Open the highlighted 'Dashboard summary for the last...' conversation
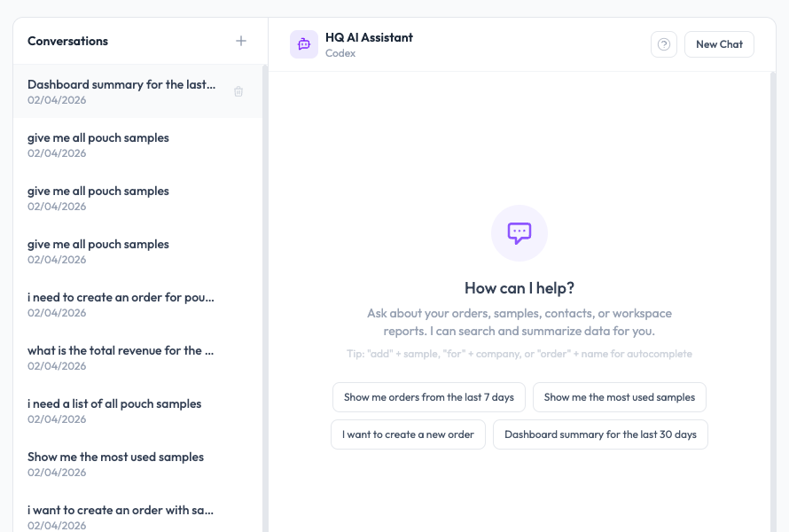789x532 pixels. tap(121, 91)
